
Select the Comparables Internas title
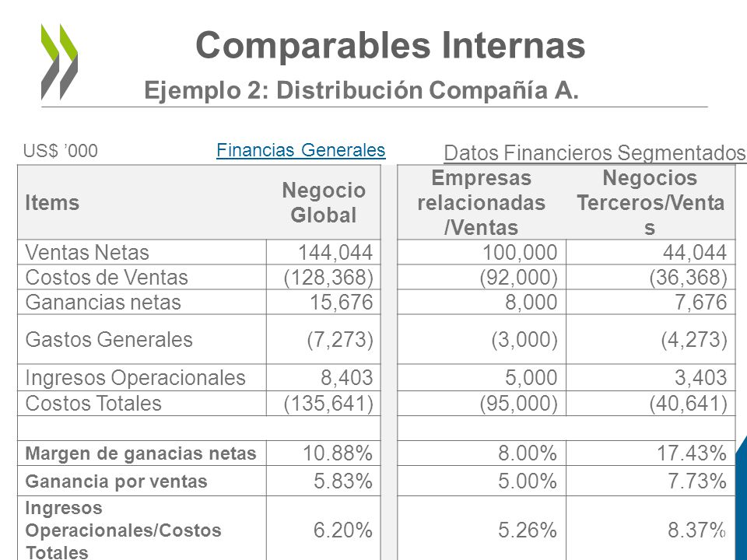[390, 45]
